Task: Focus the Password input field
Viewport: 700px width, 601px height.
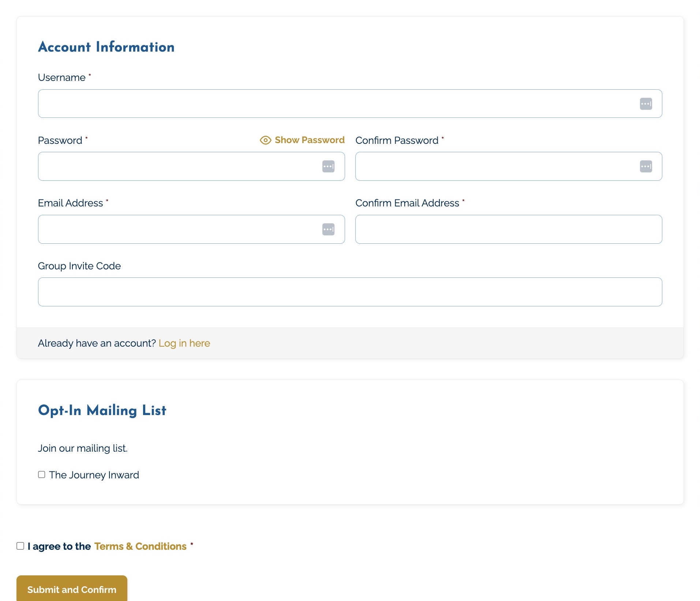Action: (x=191, y=166)
